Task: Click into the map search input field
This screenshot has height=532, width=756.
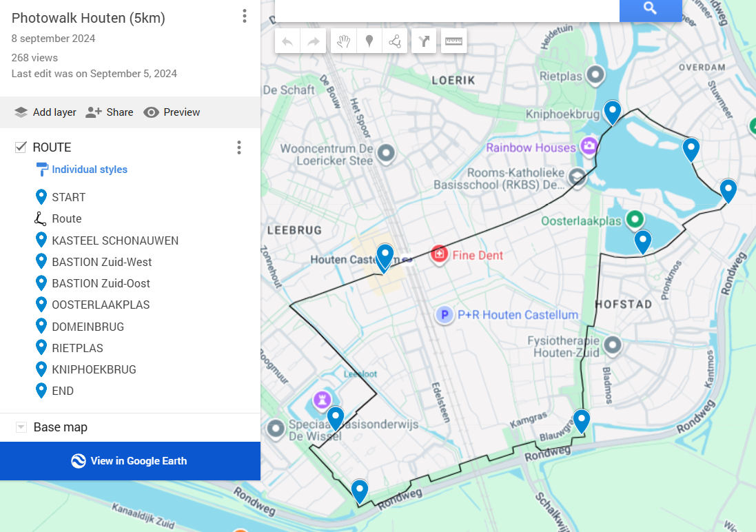Action: click(x=447, y=10)
